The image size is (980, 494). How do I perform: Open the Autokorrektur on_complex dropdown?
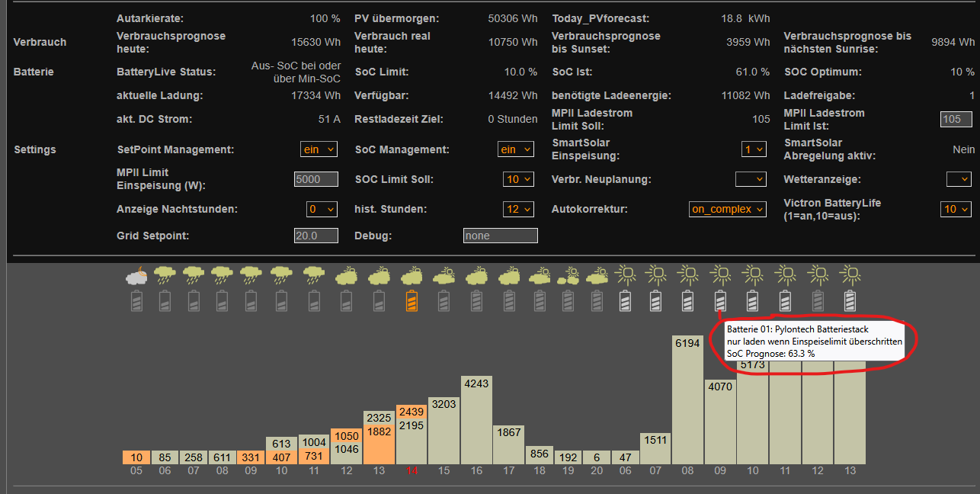[x=727, y=209]
